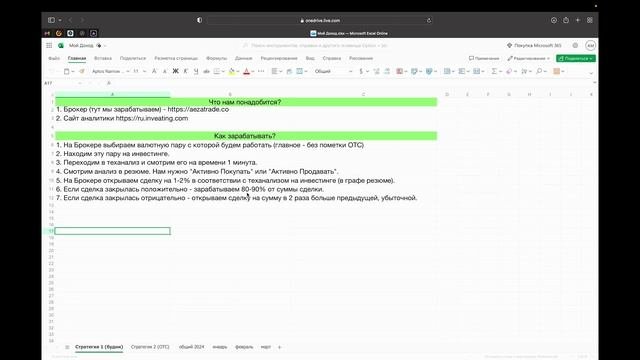Image resolution: width=640 pixels, height=360 pixels.
Task: Click the orange add-ins icon
Action: click(557, 71)
